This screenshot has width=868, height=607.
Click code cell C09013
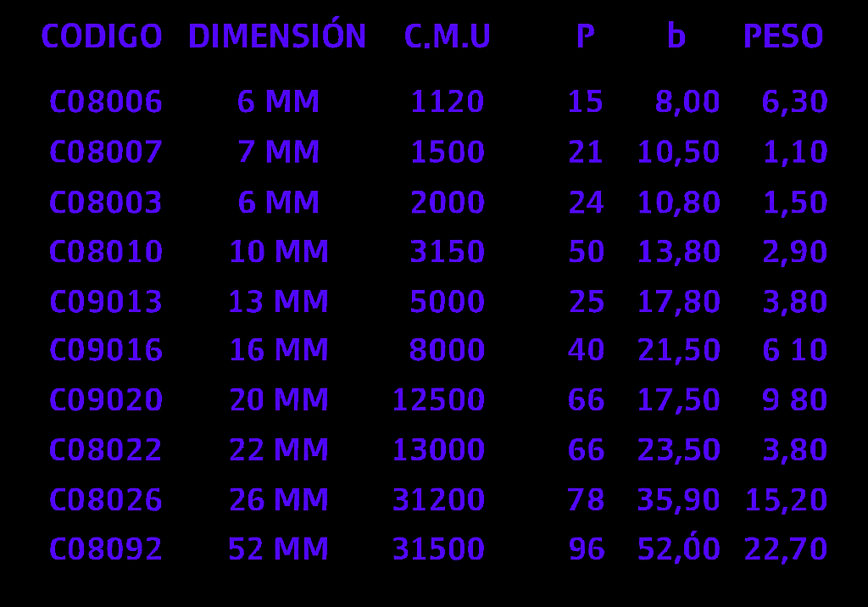pos(106,301)
